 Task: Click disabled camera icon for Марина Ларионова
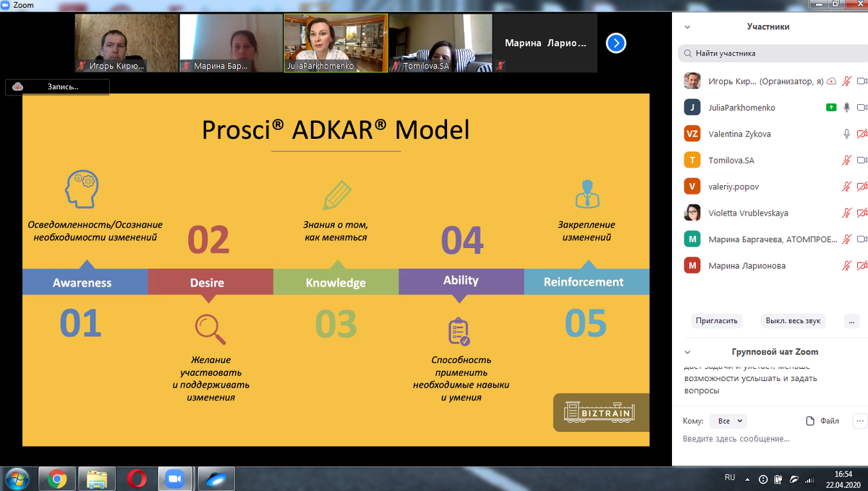(861, 265)
